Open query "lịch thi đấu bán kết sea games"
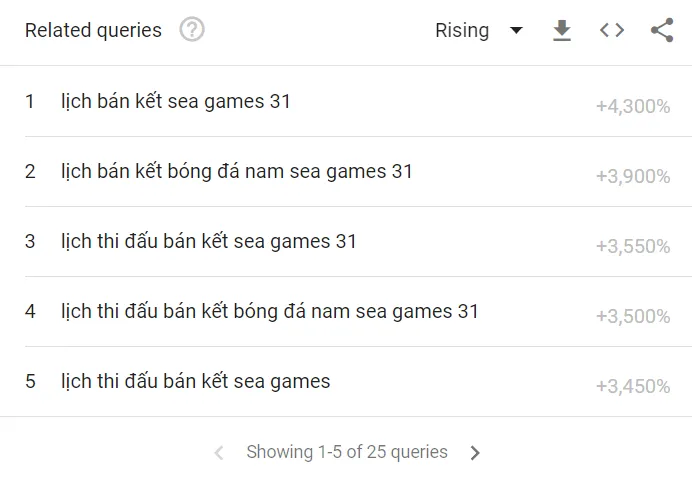692x482 pixels. pyautogui.click(x=196, y=381)
